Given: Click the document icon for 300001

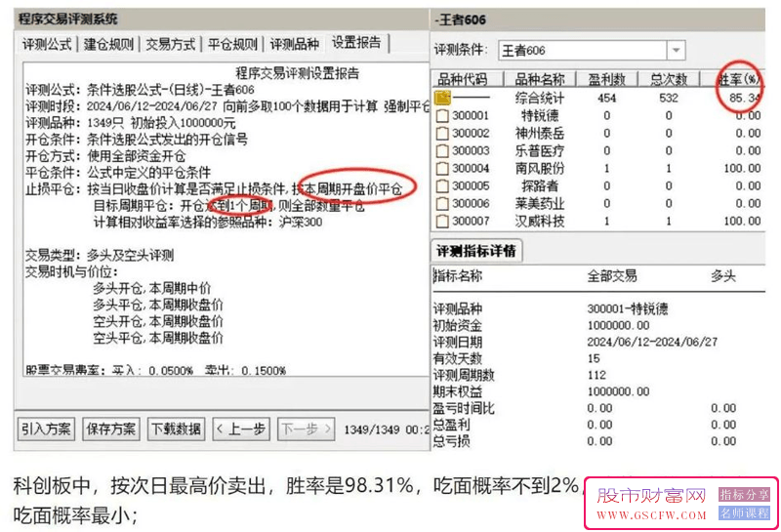Looking at the screenshot, I should [x=442, y=116].
